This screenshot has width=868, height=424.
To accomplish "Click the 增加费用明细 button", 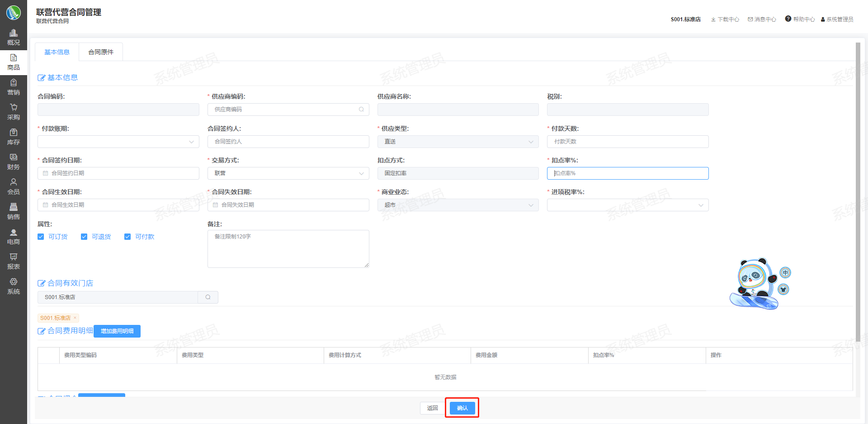I will pyautogui.click(x=117, y=331).
